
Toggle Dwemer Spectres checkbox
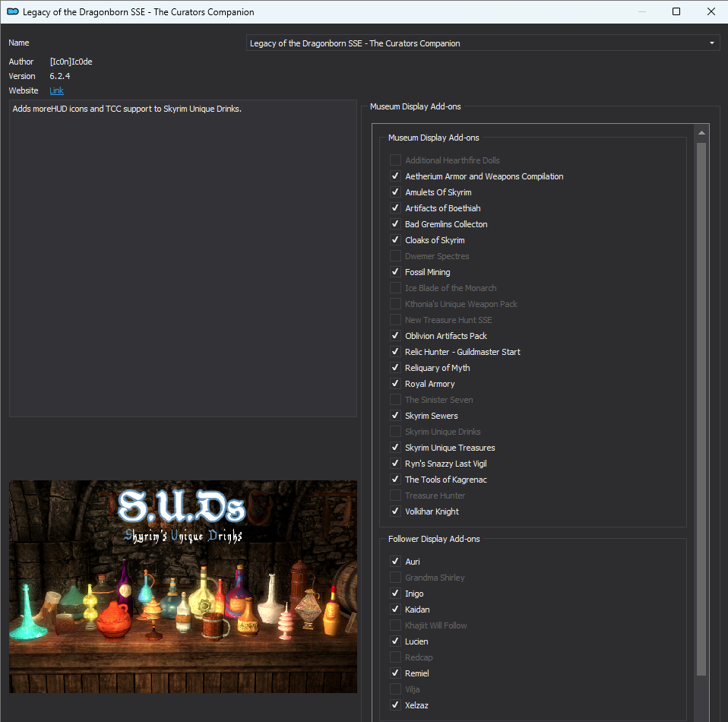point(395,256)
